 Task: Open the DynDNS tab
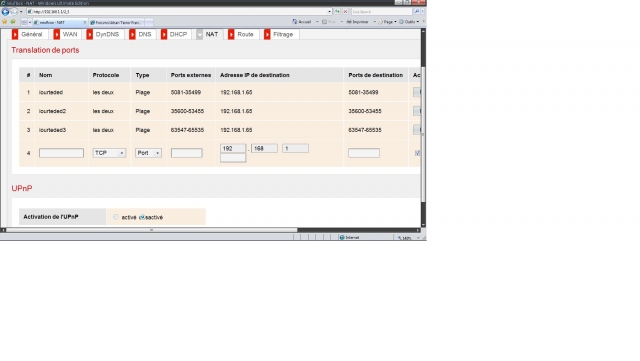coord(103,34)
